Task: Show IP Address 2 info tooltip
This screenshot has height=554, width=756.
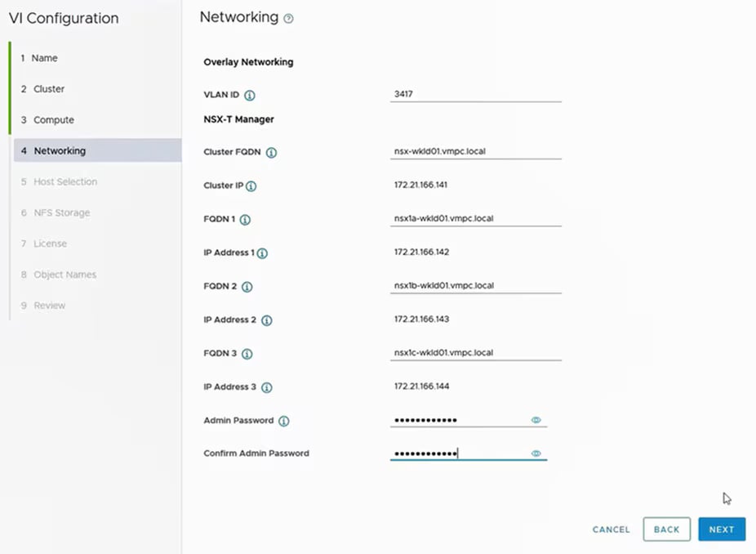Action: (267, 320)
